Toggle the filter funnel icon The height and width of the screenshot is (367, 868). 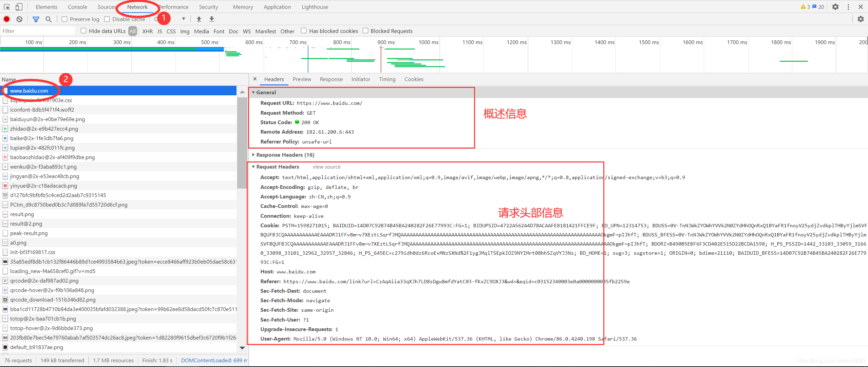36,19
